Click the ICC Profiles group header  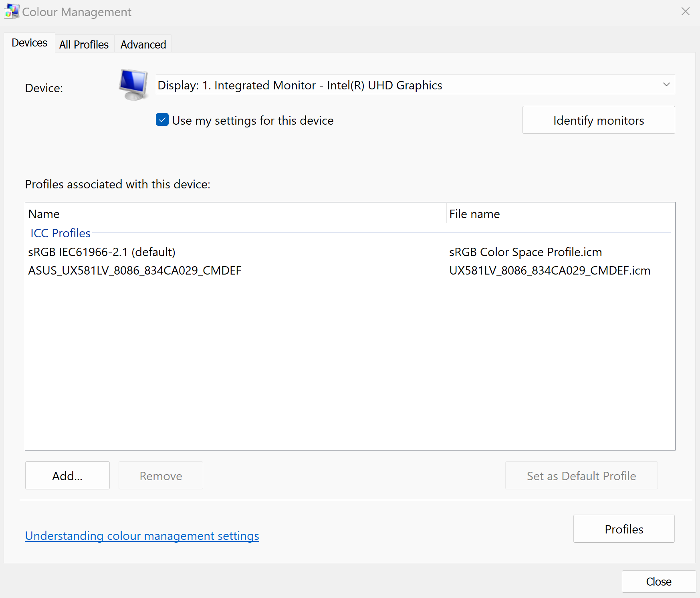click(61, 233)
